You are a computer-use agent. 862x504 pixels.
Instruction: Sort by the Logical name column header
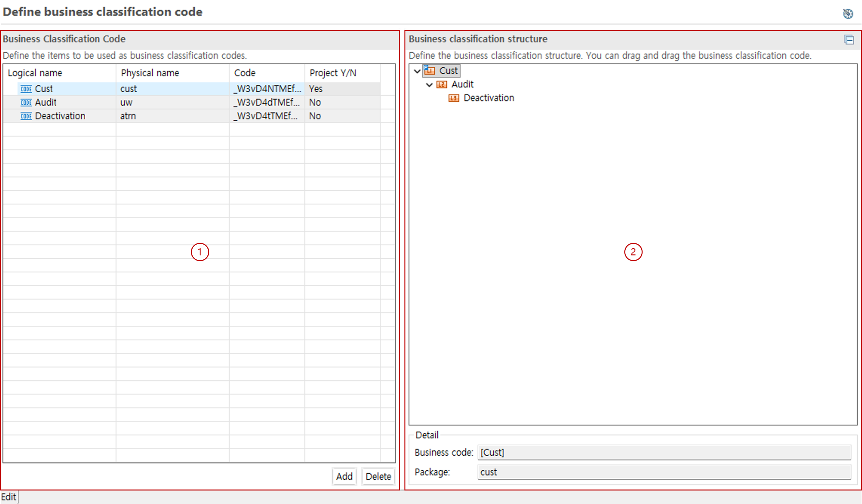click(x=35, y=73)
